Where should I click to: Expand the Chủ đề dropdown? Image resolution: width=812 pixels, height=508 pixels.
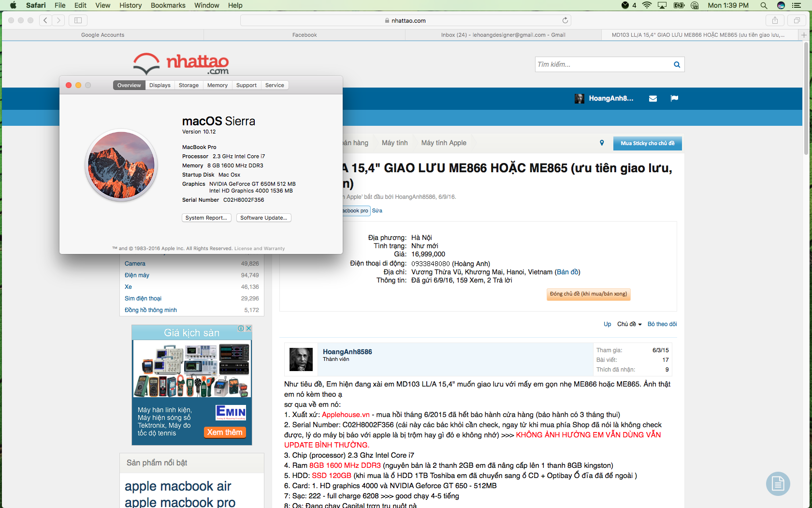(x=629, y=324)
